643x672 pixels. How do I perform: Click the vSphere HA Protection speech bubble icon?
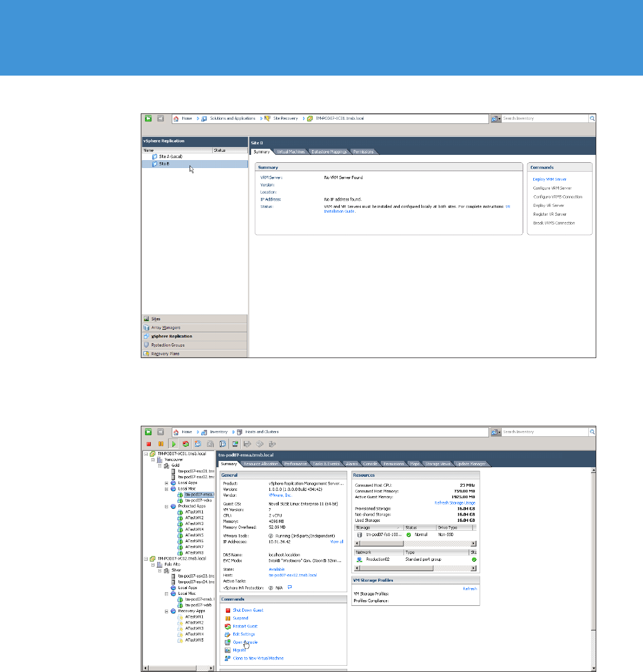(x=290, y=587)
